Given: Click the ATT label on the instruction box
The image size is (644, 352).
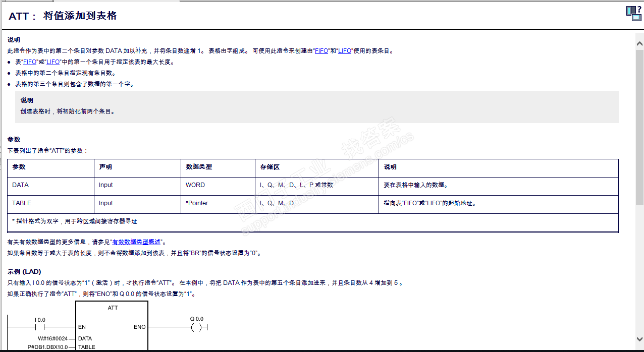Looking at the screenshot, I should pos(113,307).
